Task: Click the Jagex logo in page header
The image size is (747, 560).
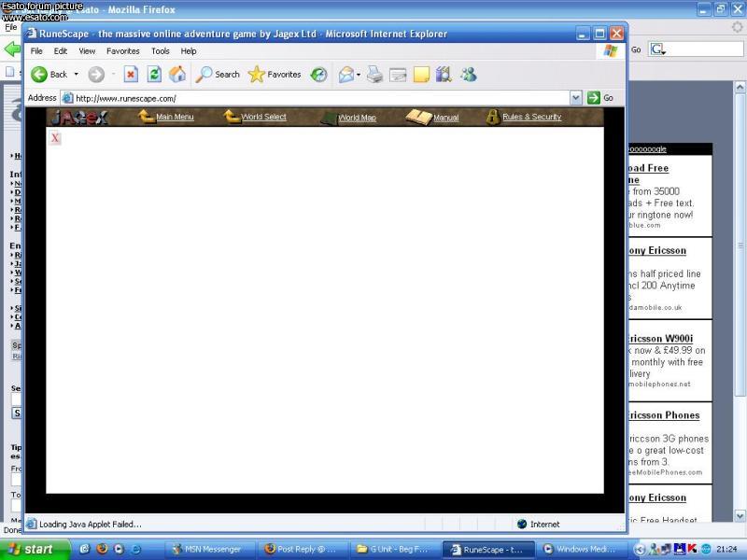Action: (x=79, y=118)
